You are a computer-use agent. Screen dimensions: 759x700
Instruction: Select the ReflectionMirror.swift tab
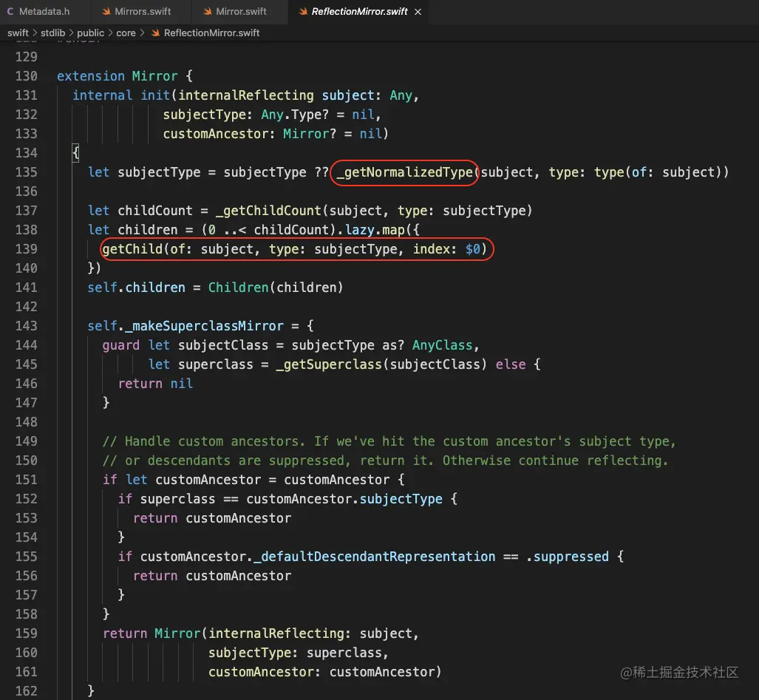(x=359, y=11)
